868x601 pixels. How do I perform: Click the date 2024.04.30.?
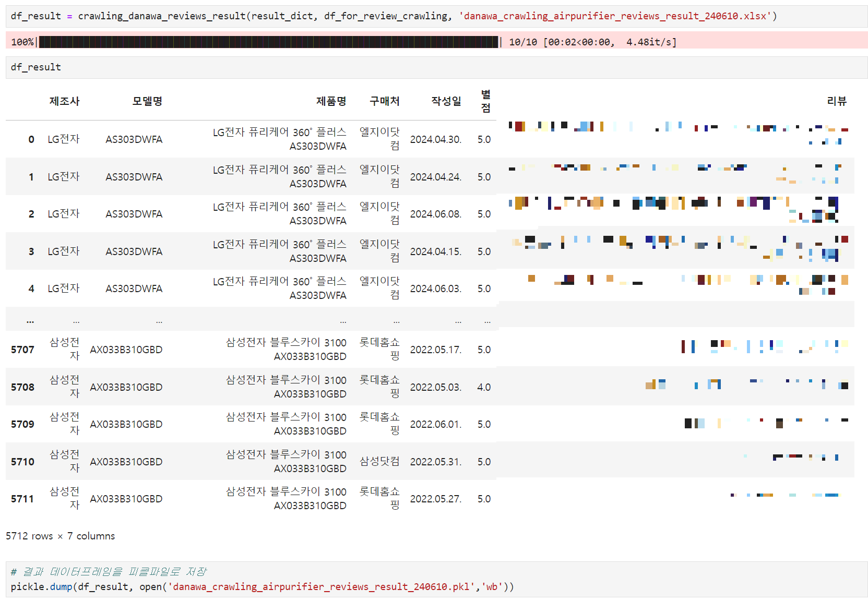(436, 139)
